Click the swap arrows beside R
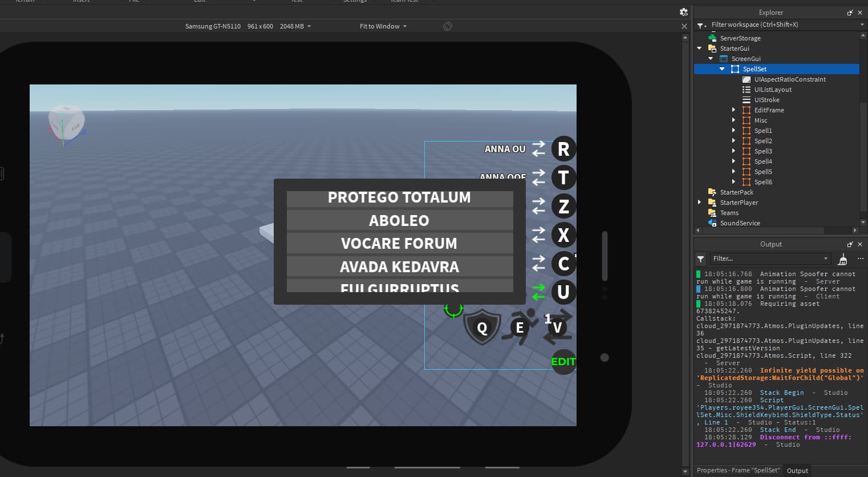This screenshot has width=868, height=477. (539, 149)
